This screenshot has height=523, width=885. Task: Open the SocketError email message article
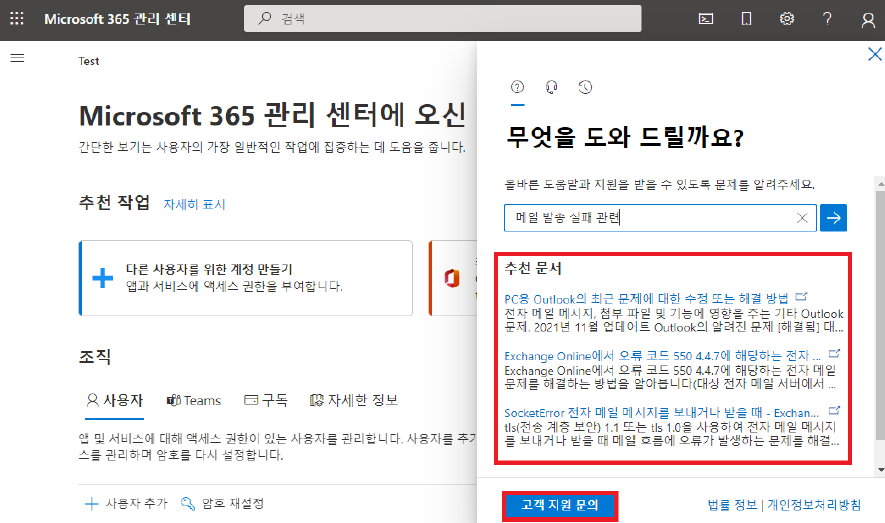pyautogui.click(x=661, y=412)
